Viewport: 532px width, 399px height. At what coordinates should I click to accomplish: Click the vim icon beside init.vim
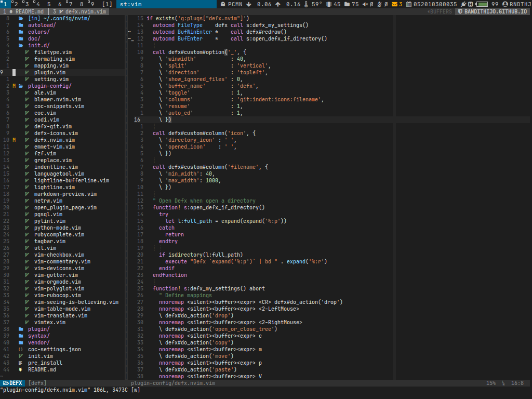pyautogui.click(x=21, y=356)
